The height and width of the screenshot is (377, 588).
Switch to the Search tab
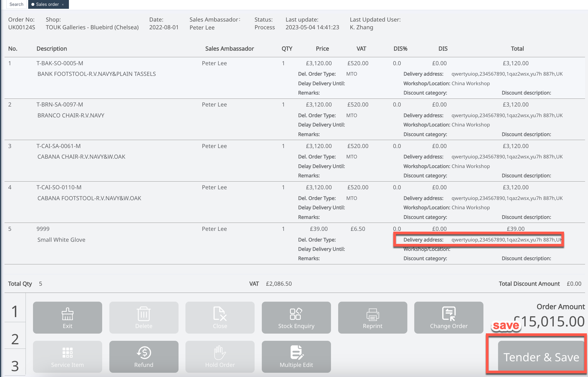[16, 4]
